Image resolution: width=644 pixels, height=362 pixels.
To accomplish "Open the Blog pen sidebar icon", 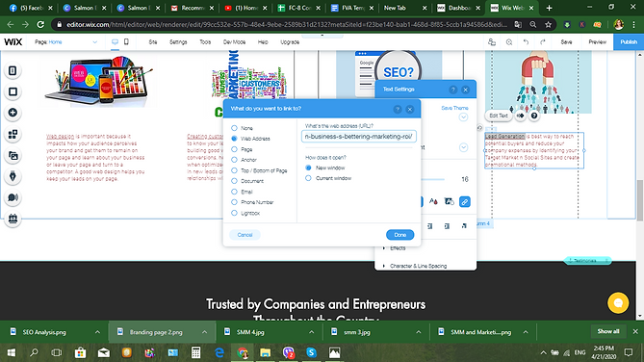I will pyautogui.click(x=13, y=176).
